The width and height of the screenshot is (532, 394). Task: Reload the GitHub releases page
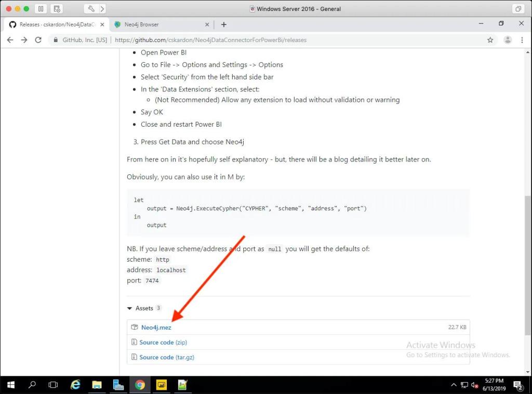38,40
